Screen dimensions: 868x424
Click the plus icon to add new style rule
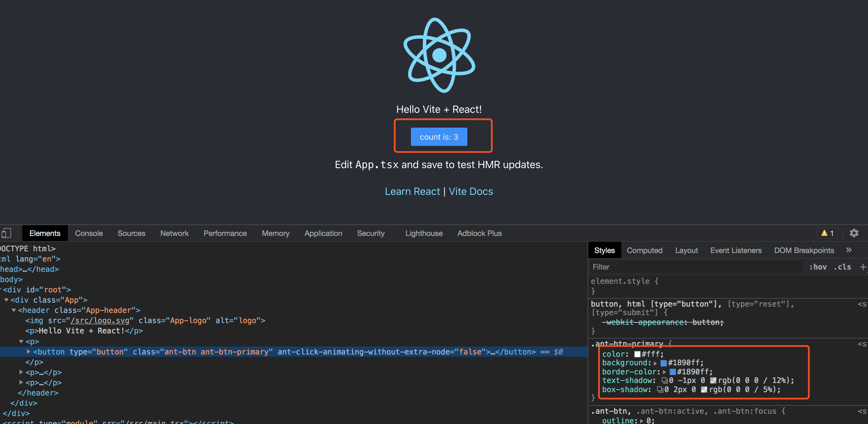click(864, 267)
